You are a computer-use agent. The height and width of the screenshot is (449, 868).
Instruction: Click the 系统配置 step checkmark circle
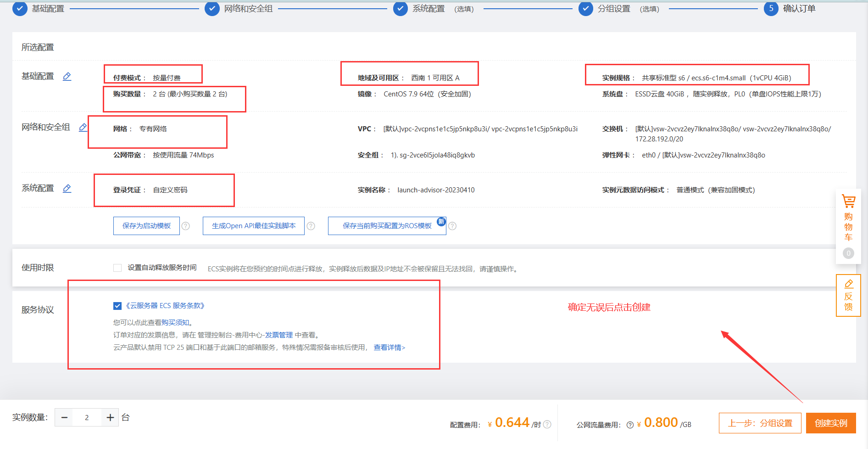(401, 8)
